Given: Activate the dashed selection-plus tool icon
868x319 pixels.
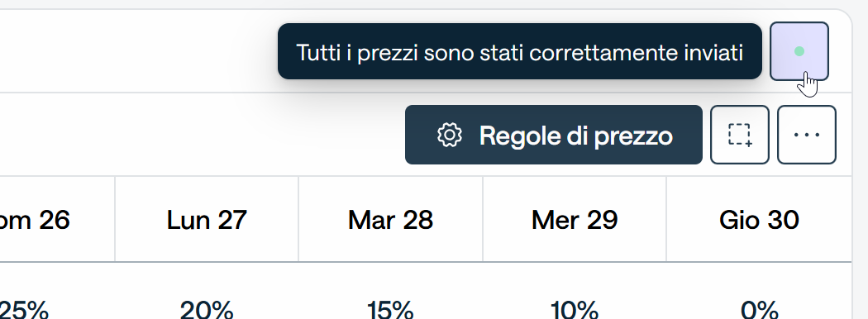Looking at the screenshot, I should click(740, 136).
